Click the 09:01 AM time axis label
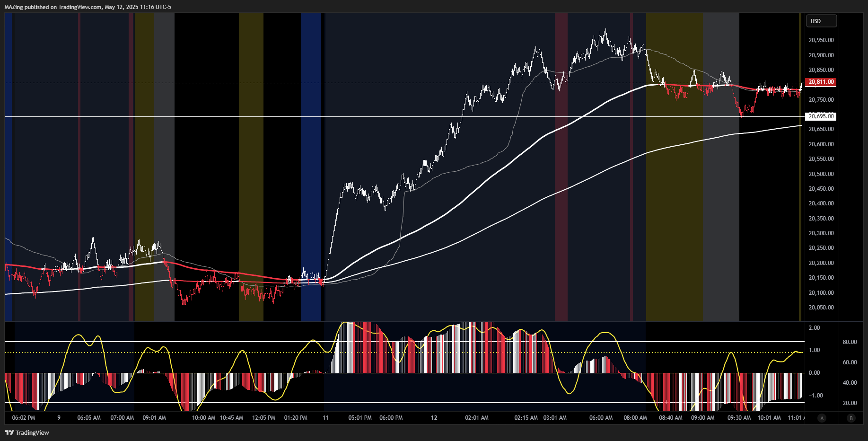Viewport: 868px width, 441px height. coord(154,418)
